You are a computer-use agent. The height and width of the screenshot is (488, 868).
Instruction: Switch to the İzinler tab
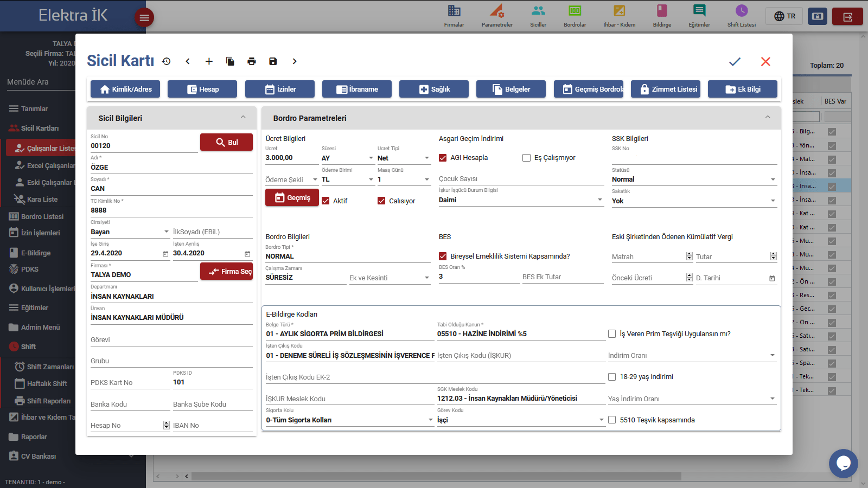[x=280, y=89]
